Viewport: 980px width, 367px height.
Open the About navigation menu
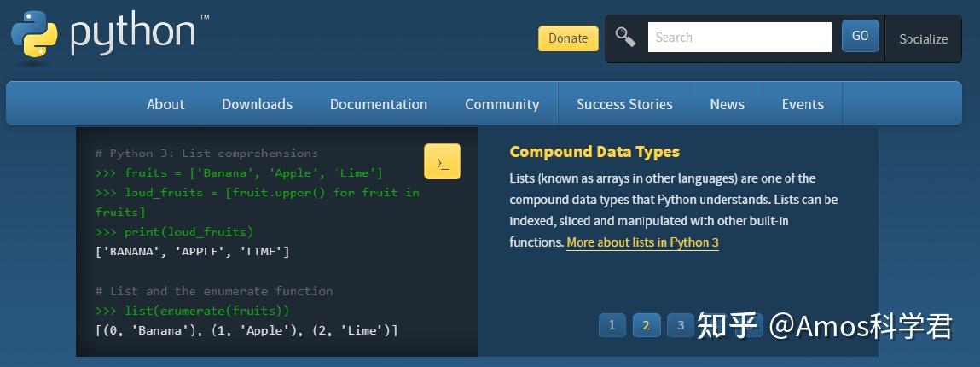coord(165,104)
